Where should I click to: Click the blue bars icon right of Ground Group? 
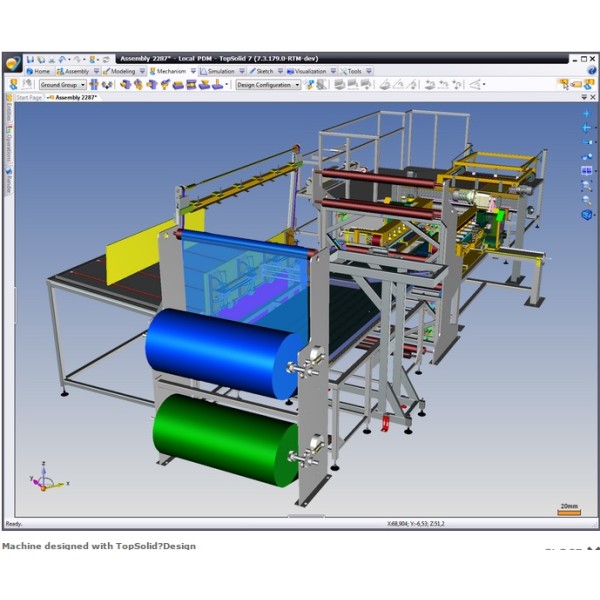click(94, 85)
